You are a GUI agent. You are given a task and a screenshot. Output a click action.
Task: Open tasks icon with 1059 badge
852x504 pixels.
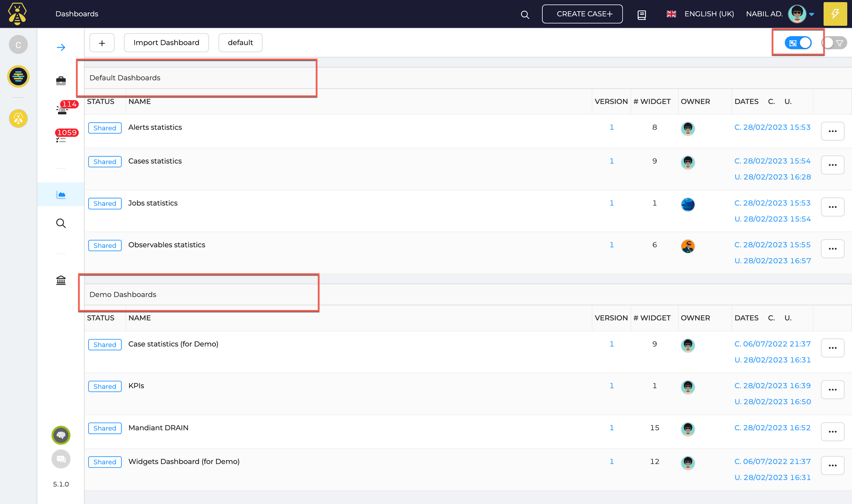pyautogui.click(x=61, y=138)
